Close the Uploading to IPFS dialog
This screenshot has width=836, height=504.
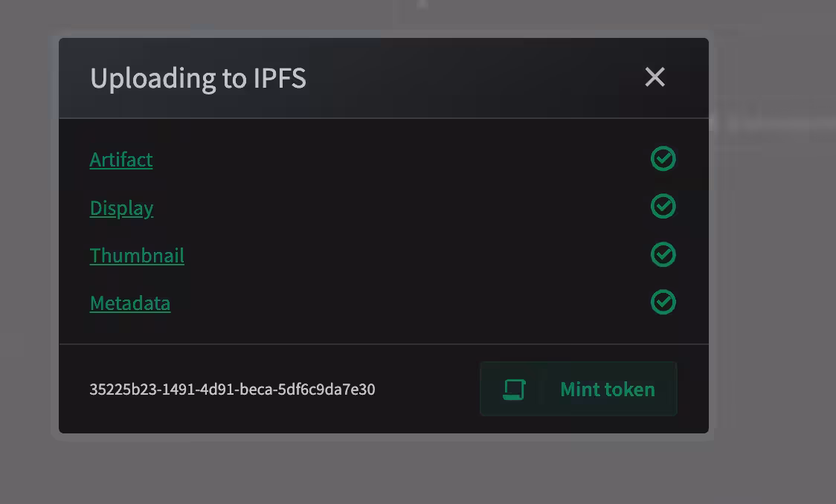(x=655, y=77)
